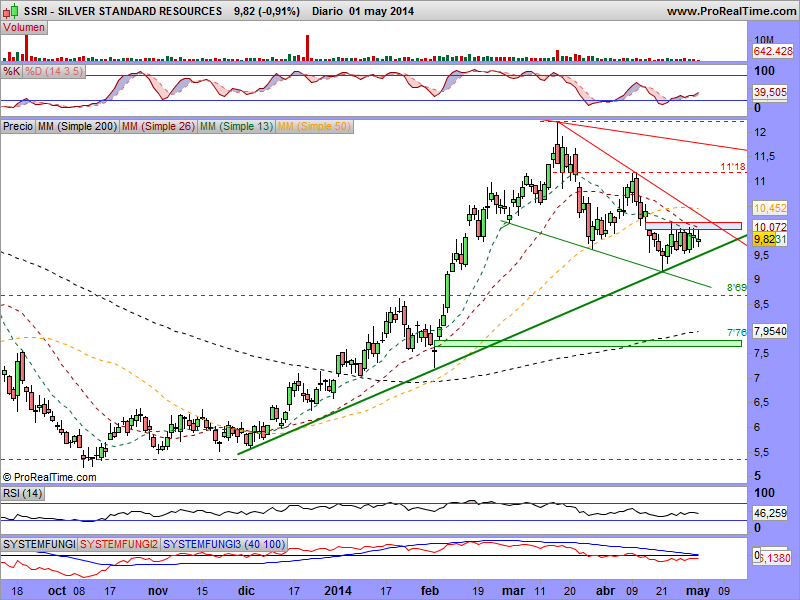Screen dimensions: 800x600
Task: Click the stochastic value 39,505
Action: pos(770,92)
